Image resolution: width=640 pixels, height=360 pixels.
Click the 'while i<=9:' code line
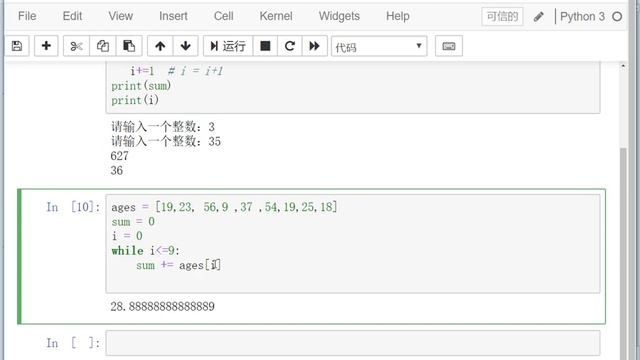point(145,250)
